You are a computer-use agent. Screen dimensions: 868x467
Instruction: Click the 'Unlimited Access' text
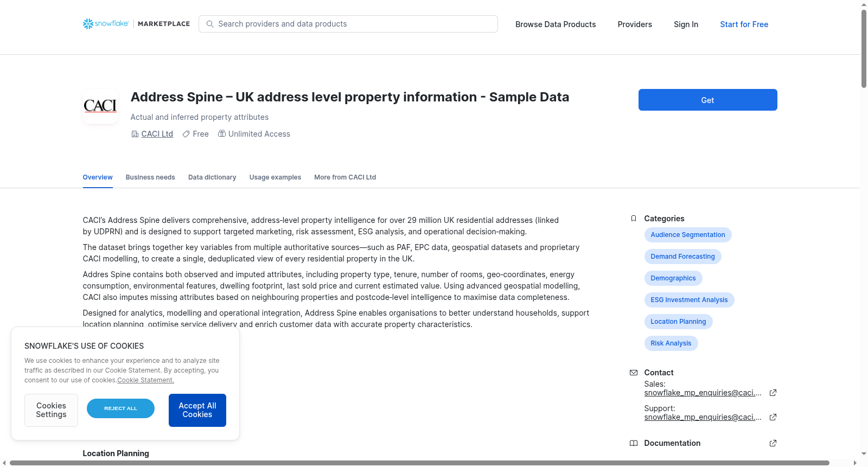(x=259, y=134)
